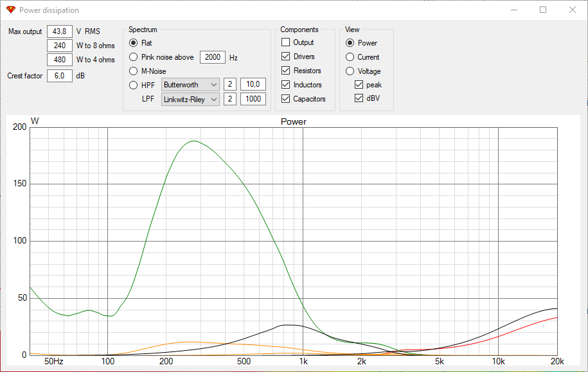Click the LPF order field
This screenshot has height=372, width=588.
(x=230, y=99)
